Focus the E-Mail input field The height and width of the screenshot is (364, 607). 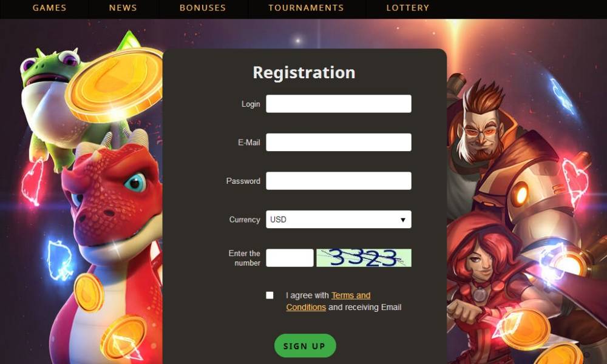[x=338, y=142]
